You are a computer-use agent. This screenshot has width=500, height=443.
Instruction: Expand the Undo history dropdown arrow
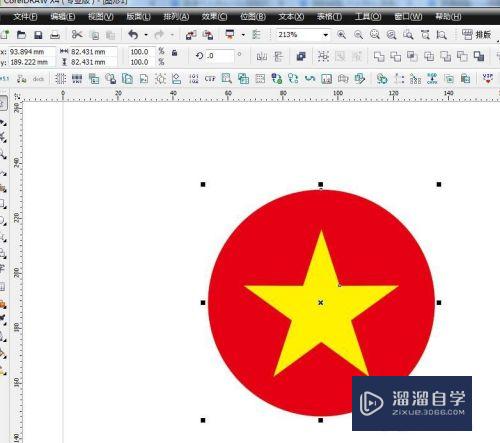(x=146, y=35)
